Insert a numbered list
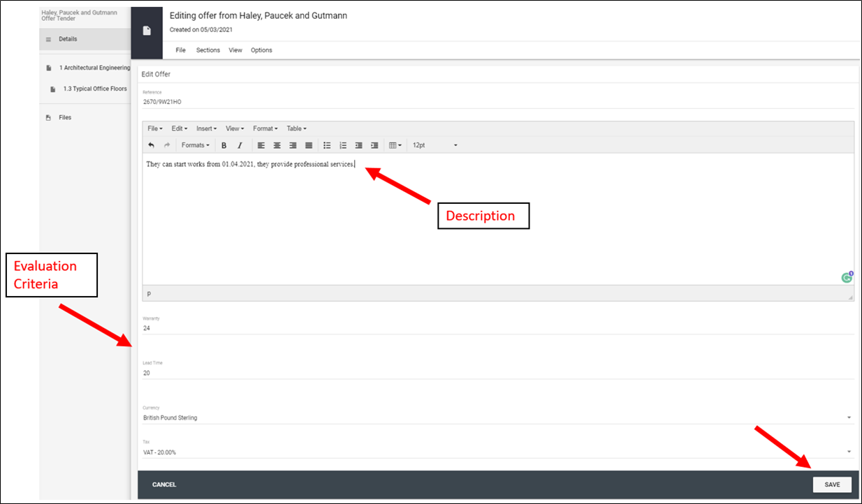The width and height of the screenshot is (862, 504). coord(343,145)
